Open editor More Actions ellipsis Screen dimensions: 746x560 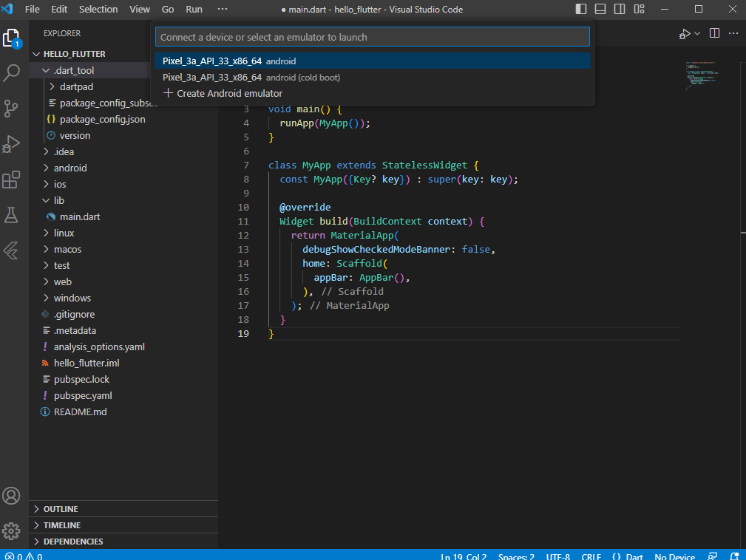733,33
